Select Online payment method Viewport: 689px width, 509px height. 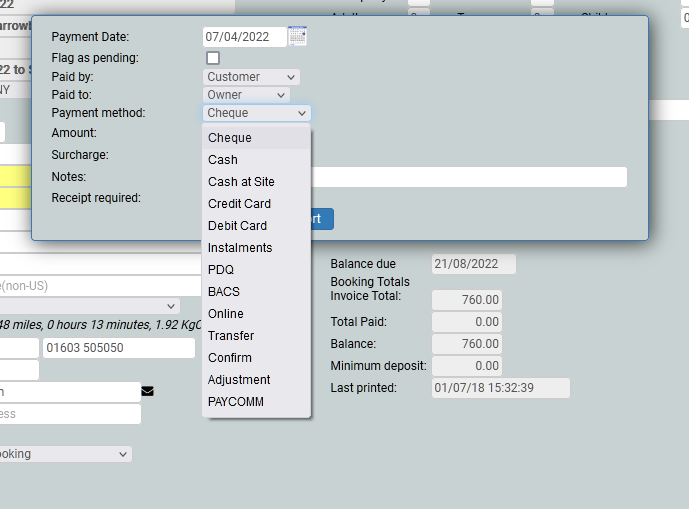click(226, 314)
